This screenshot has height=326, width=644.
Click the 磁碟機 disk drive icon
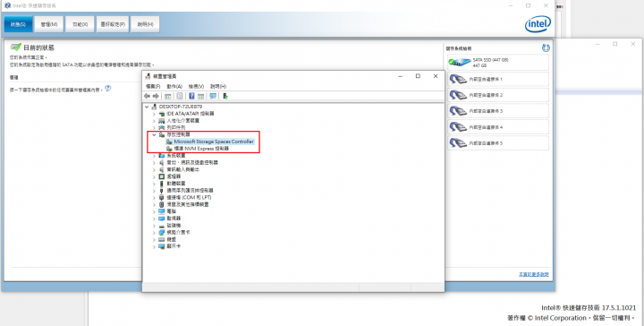click(161, 226)
